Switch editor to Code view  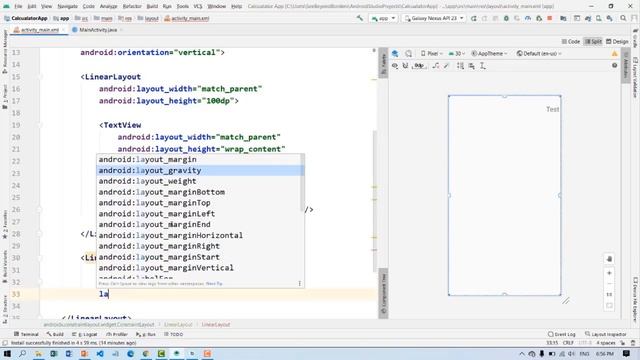tap(571, 42)
